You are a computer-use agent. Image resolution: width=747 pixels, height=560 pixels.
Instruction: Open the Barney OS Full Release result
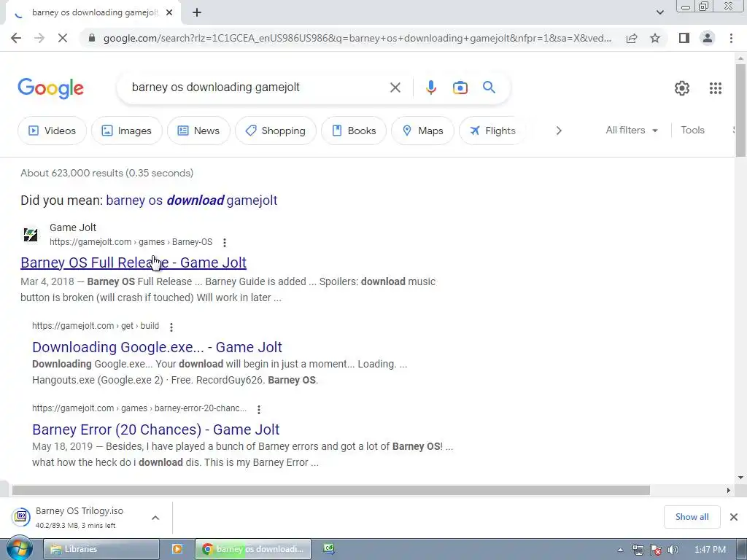[x=133, y=262]
